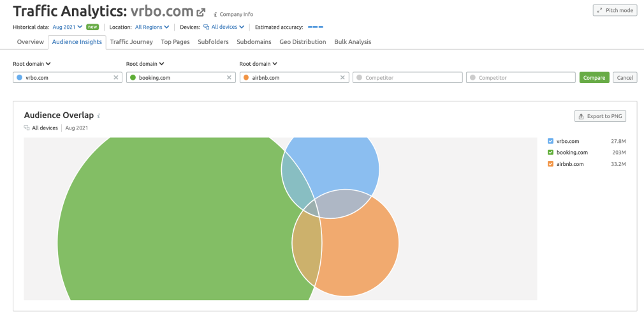Image resolution: width=644 pixels, height=323 pixels.
Task: Open the All Regions location dropdown
Action: coord(152,27)
